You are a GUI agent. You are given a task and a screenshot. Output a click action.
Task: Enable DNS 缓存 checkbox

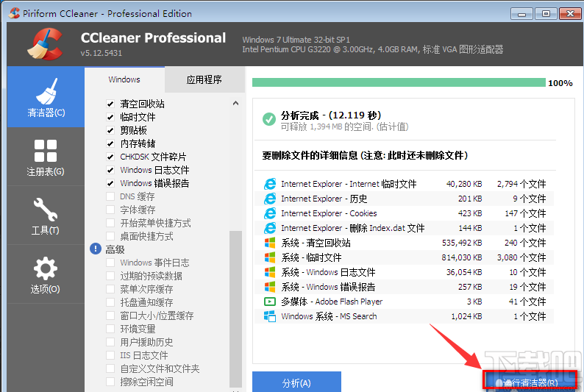(110, 196)
